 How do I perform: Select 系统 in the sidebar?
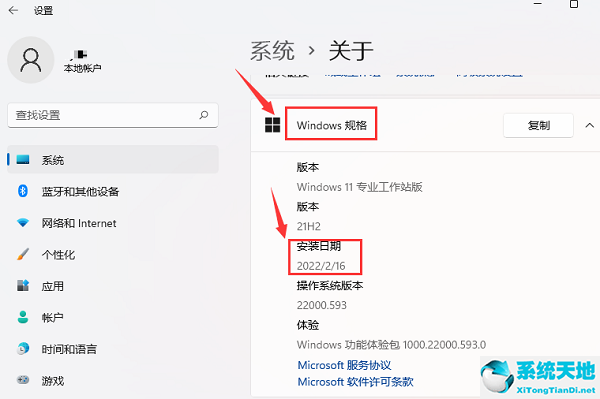113,160
